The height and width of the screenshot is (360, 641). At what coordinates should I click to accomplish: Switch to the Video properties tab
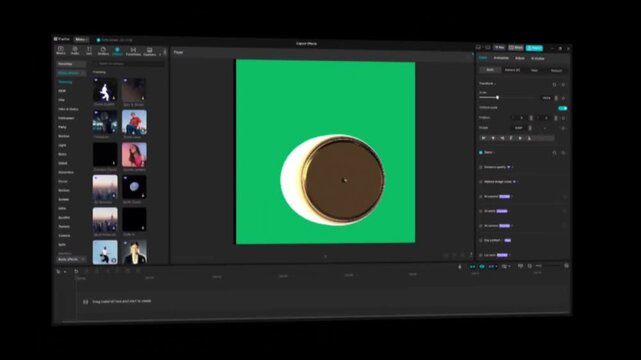[483, 58]
